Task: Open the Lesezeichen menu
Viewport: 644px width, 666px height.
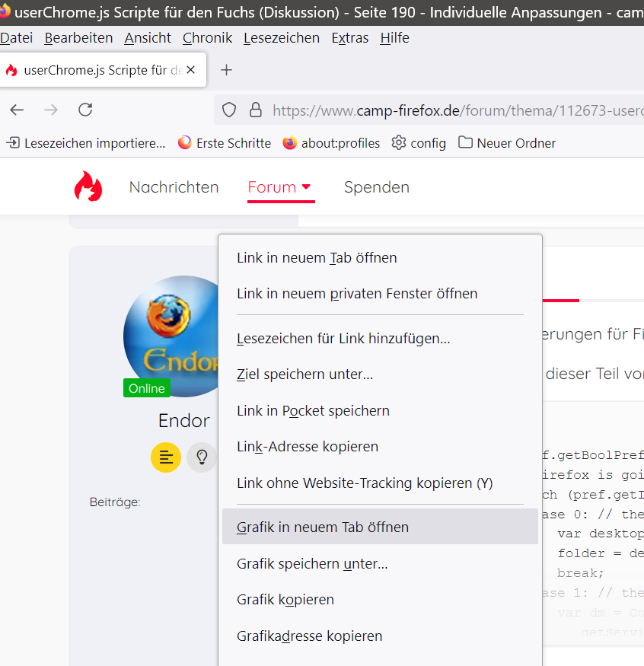Action: click(282, 38)
